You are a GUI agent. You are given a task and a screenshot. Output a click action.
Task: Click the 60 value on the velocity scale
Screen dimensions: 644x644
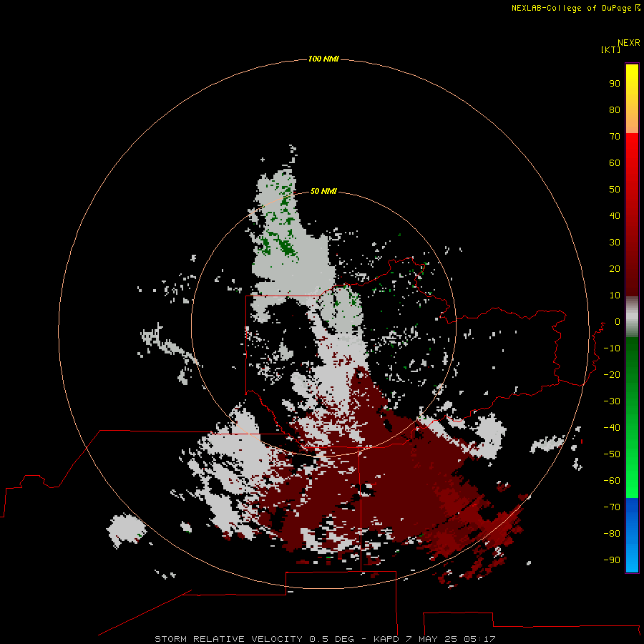coord(615,162)
